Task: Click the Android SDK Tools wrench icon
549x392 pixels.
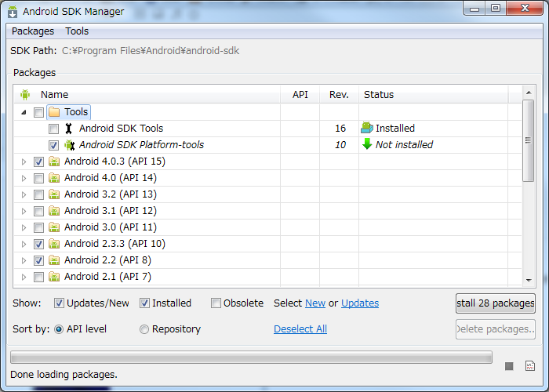Action: (x=69, y=129)
